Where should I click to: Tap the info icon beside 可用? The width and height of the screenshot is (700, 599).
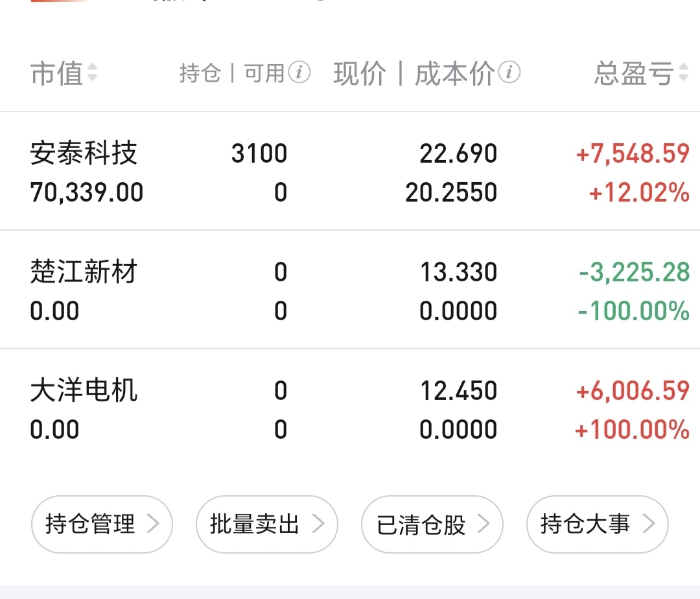(x=299, y=73)
